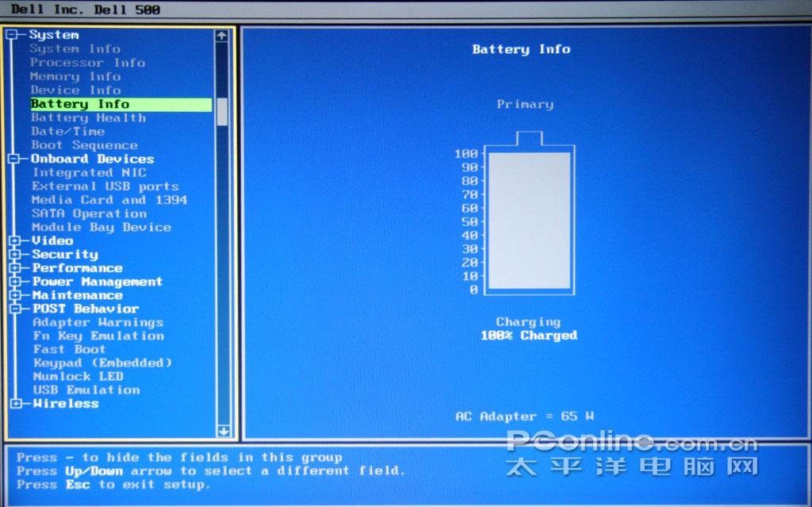The height and width of the screenshot is (507, 812).
Task: Select the highlighted Battery Info item
Action: pyautogui.click(x=79, y=104)
